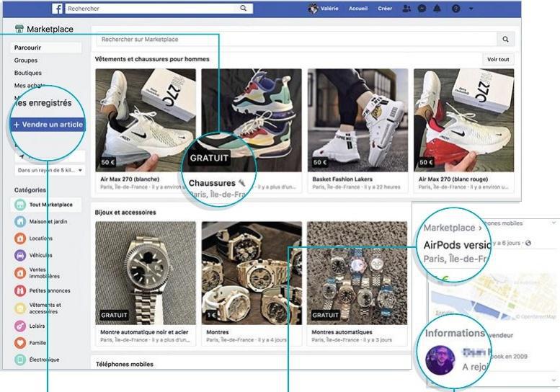Screen dimensions: 560x392
Task: Select Famille category icon
Action: click(x=20, y=343)
